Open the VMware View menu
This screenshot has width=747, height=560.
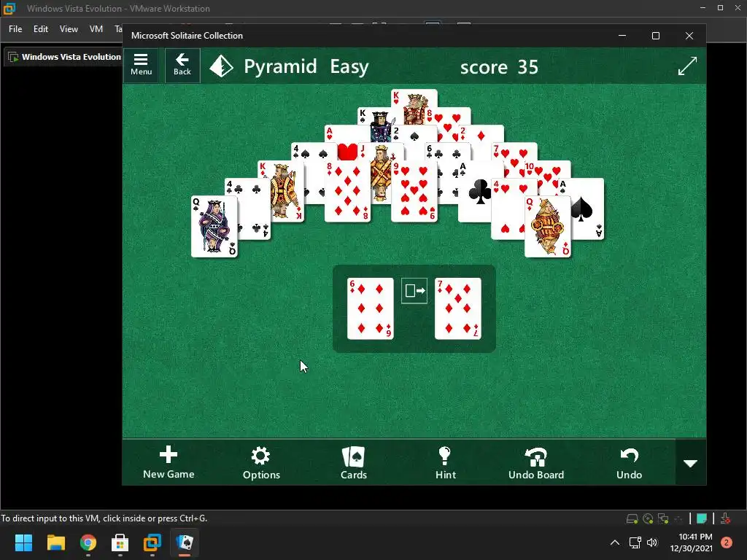(69, 29)
